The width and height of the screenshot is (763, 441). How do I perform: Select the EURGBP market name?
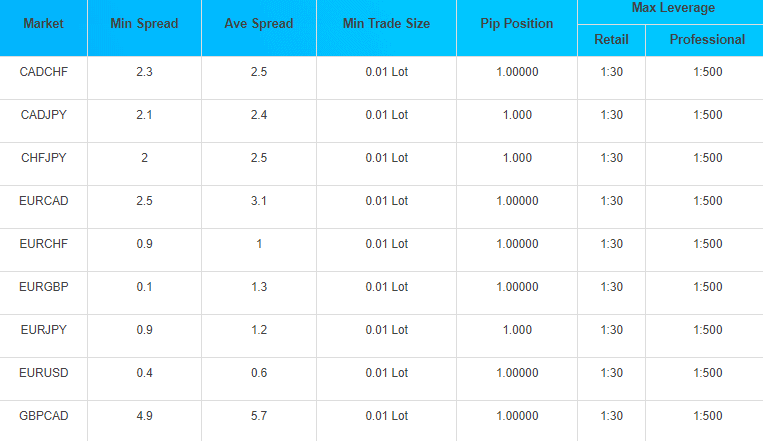(43, 287)
